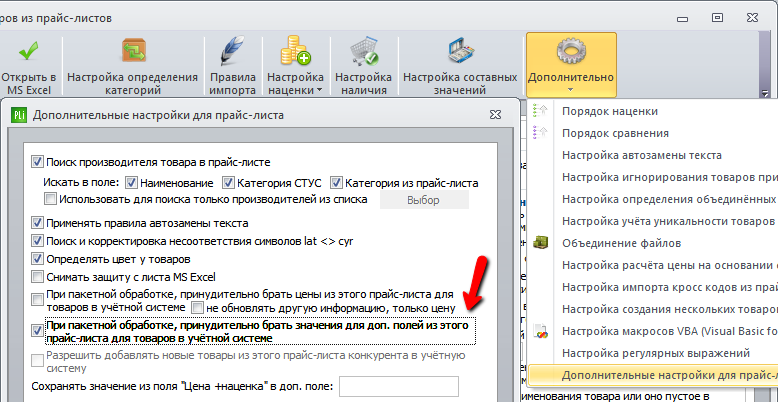The width and height of the screenshot is (778, 402).
Task: Expand Настройка наценки dropdown arrow
Action: [319, 90]
